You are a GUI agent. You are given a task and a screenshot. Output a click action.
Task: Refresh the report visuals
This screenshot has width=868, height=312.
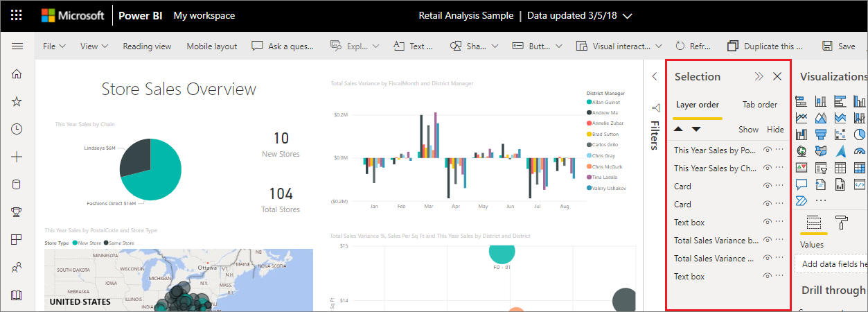point(693,46)
